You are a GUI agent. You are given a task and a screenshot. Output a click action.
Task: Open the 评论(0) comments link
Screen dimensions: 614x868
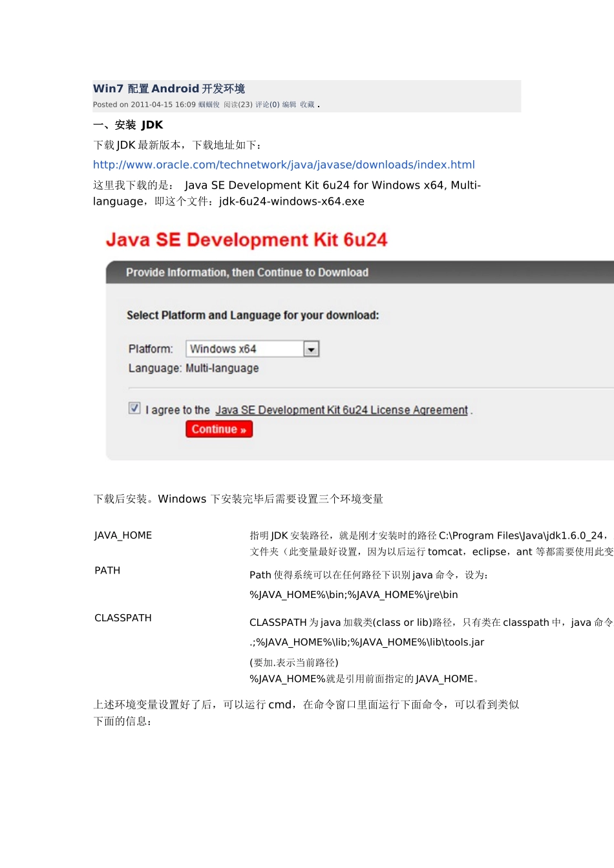pyautogui.click(x=268, y=105)
